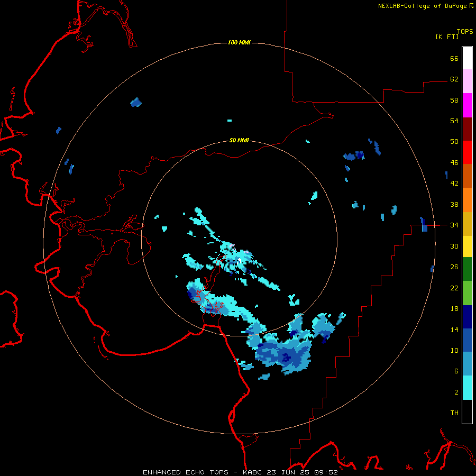Click the 50 legend value

(454, 141)
